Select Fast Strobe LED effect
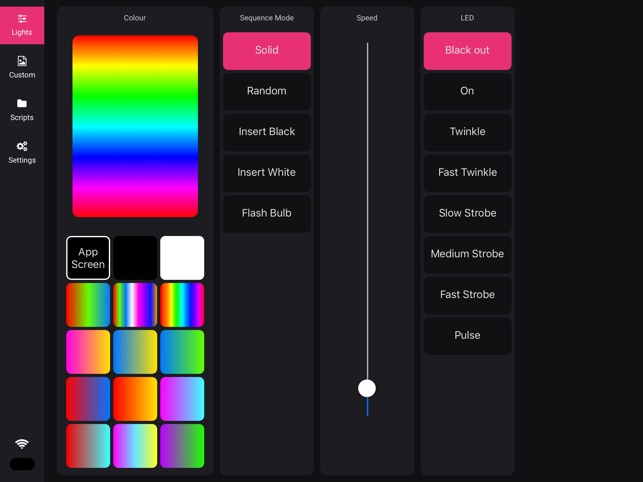Viewport: 643px width, 482px height. point(467,295)
